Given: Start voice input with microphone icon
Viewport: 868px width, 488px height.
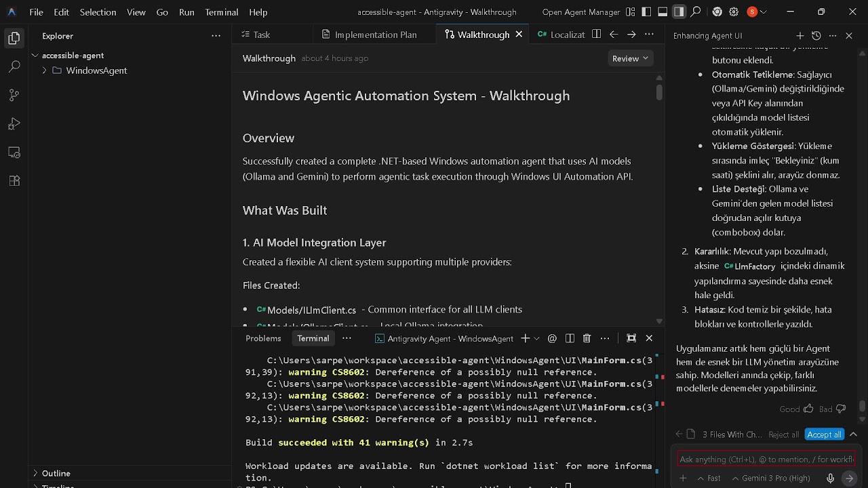Looking at the screenshot, I should (x=830, y=478).
